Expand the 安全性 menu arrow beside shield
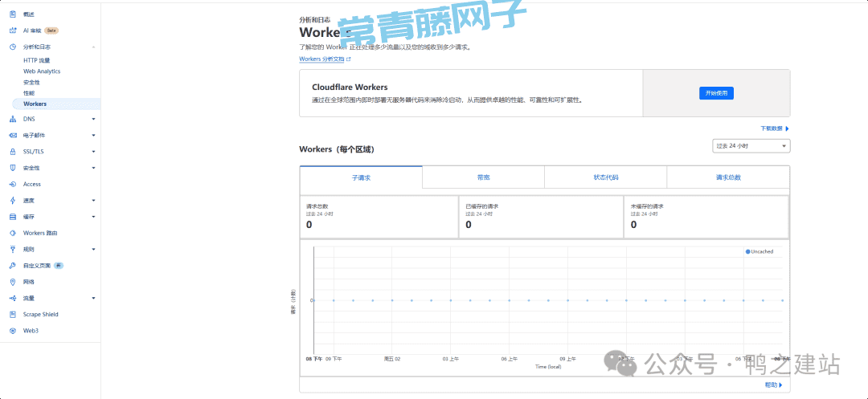Screen dimensions: 868x399 (x=93, y=168)
